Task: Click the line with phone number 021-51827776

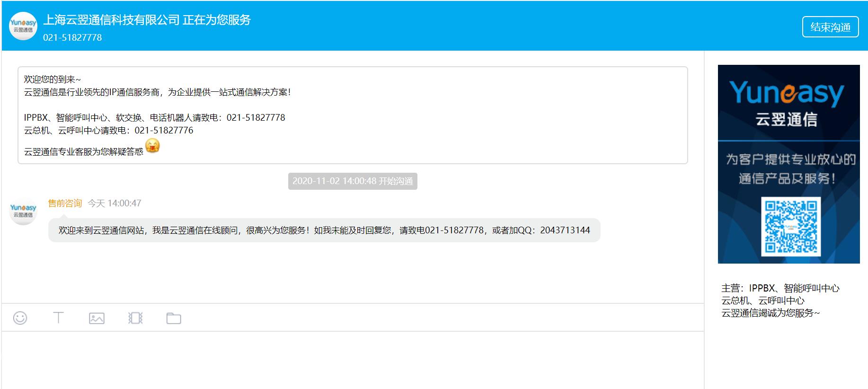Action: [109, 130]
